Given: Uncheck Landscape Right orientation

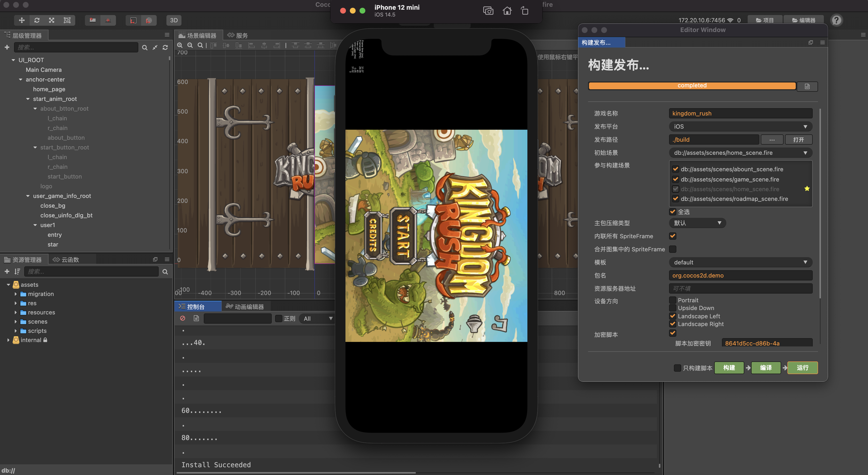Looking at the screenshot, I should (672, 324).
